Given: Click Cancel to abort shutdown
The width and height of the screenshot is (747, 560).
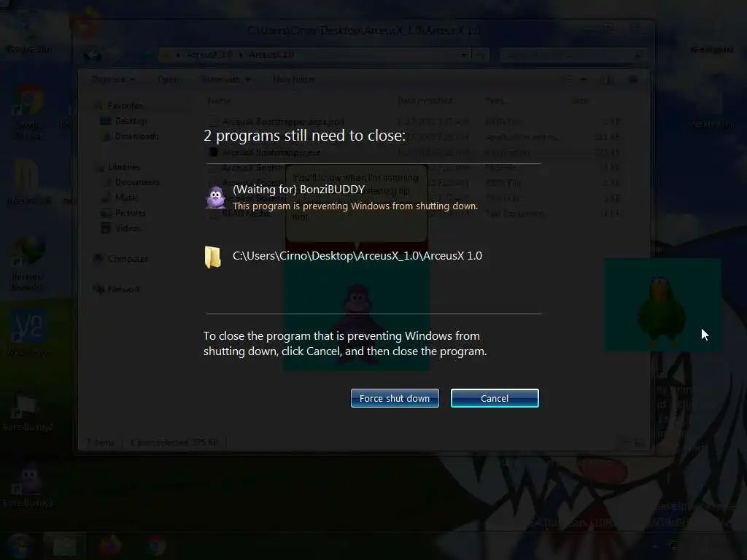Looking at the screenshot, I should (x=495, y=398).
